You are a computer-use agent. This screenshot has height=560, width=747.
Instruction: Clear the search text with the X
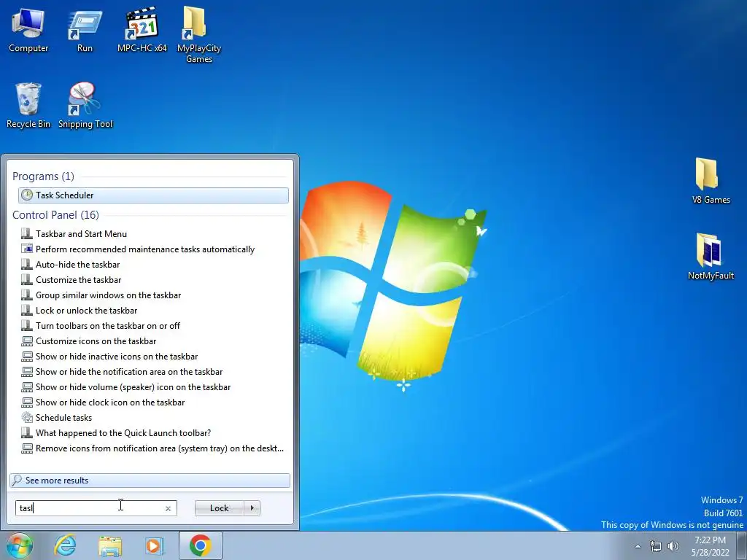coord(168,508)
